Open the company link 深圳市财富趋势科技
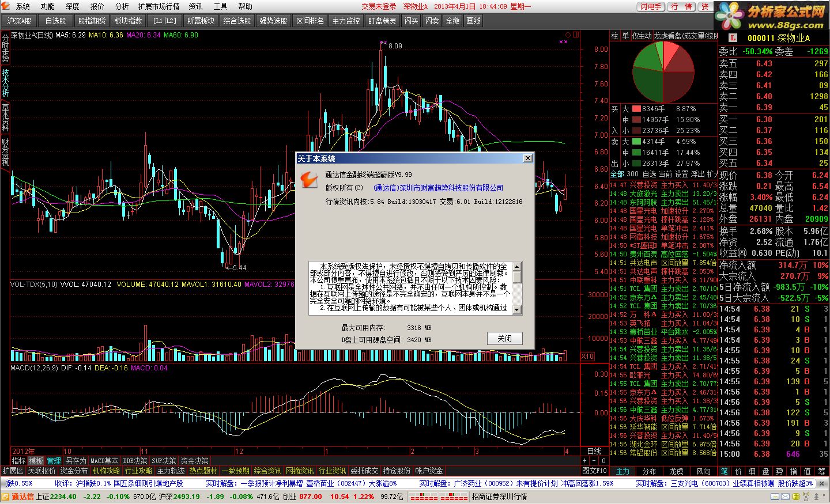830x504 pixels. 439,188
